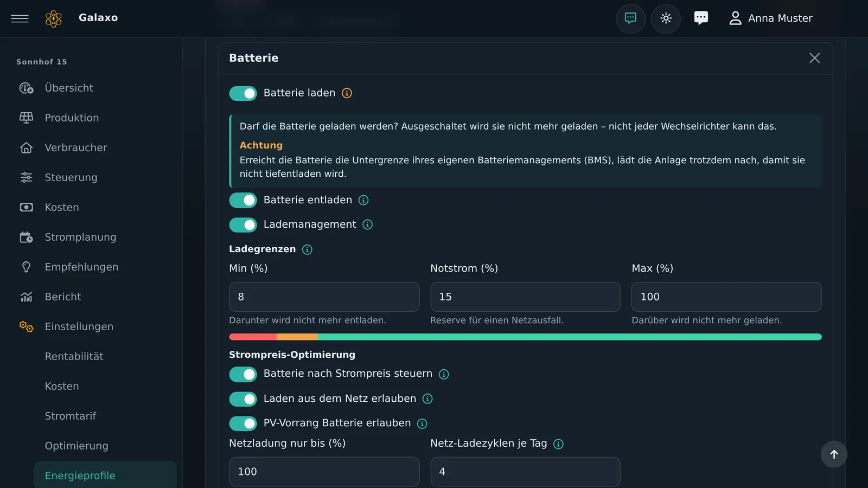The height and width of the screenshot is (488, 868).
Task: Open the Stromtarif settings subpage
Action: coord(105,416)
